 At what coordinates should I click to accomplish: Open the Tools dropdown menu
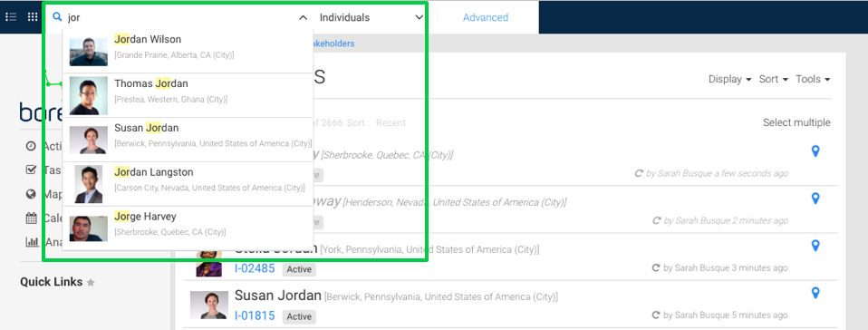813,79
